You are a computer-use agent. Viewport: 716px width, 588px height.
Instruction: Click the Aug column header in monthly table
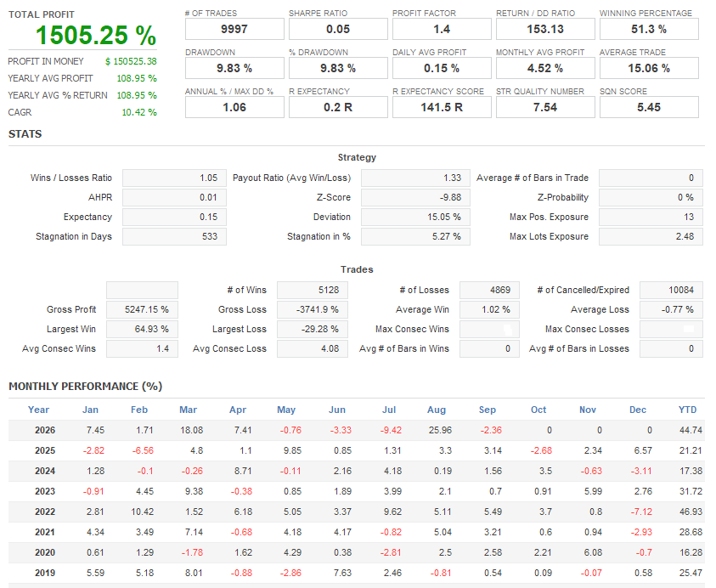tap(437, 410)
